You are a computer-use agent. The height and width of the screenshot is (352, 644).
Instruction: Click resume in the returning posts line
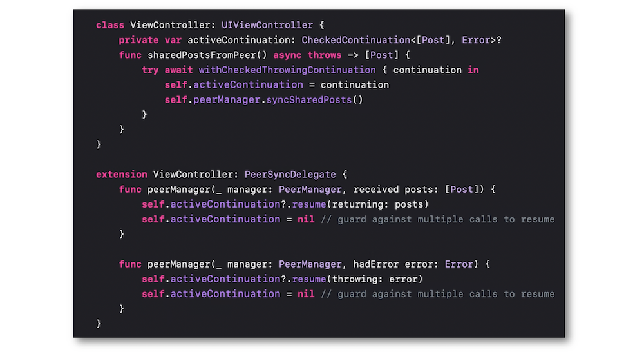coord(309,204)
